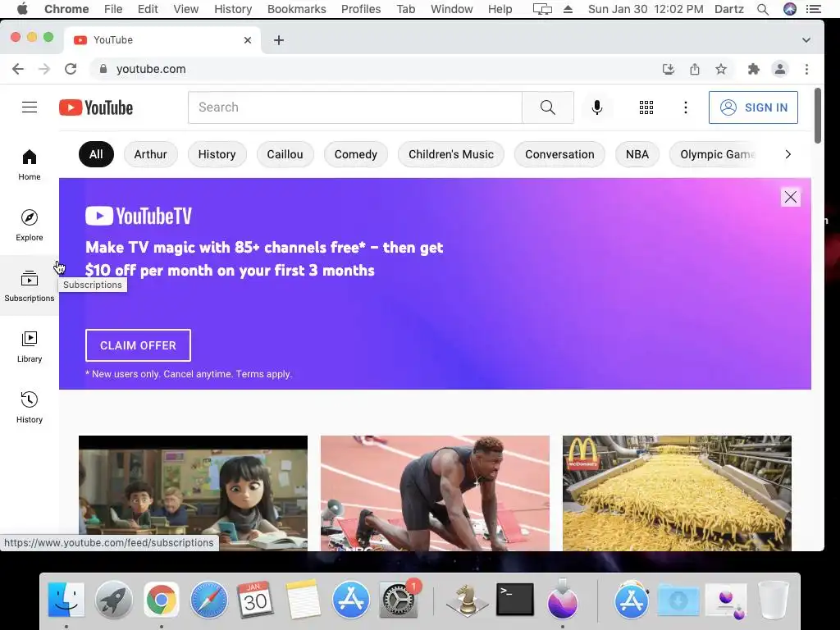
Task: Click the search magnifier button
Action: coord(547,107)
